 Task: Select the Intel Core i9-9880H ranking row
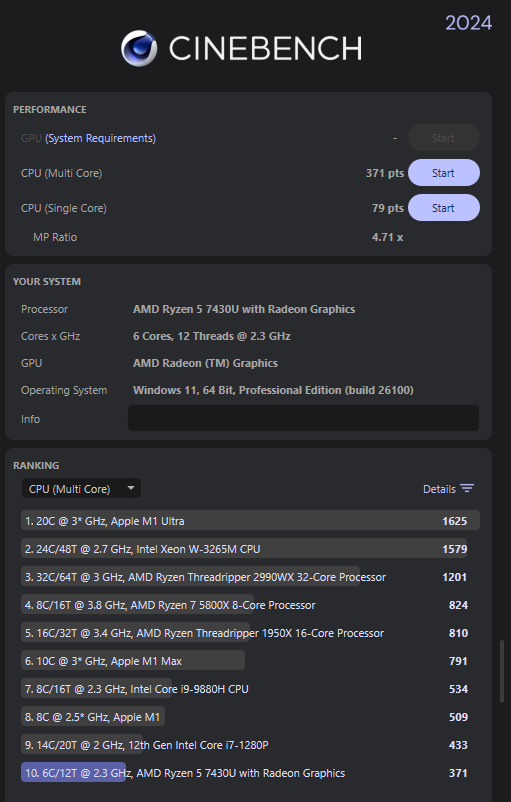coord(250,689)
